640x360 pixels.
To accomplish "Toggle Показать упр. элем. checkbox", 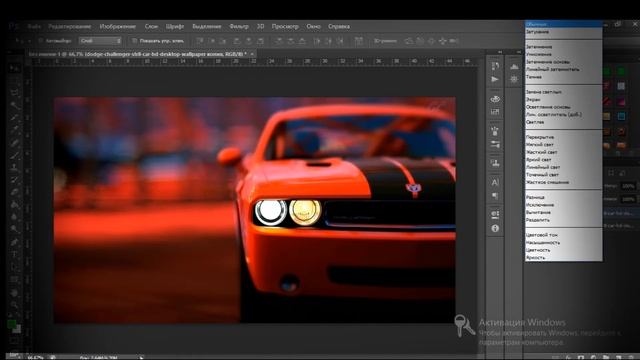I will (134, 41).
